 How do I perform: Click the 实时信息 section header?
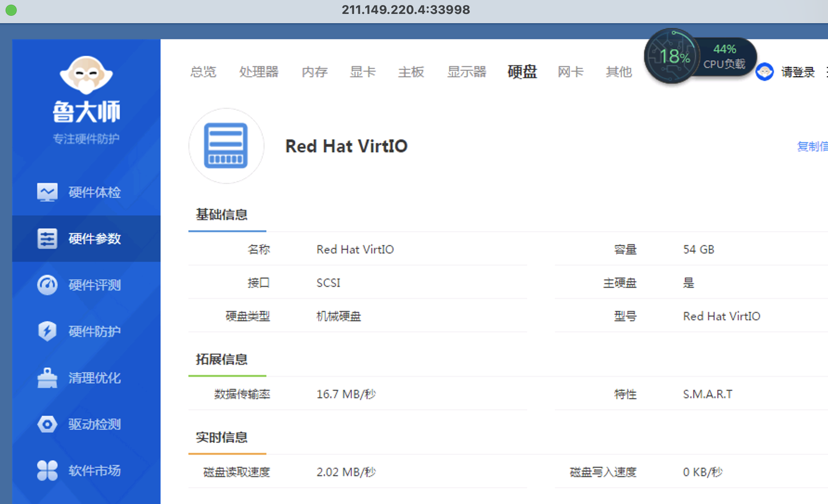coord(222,437)
